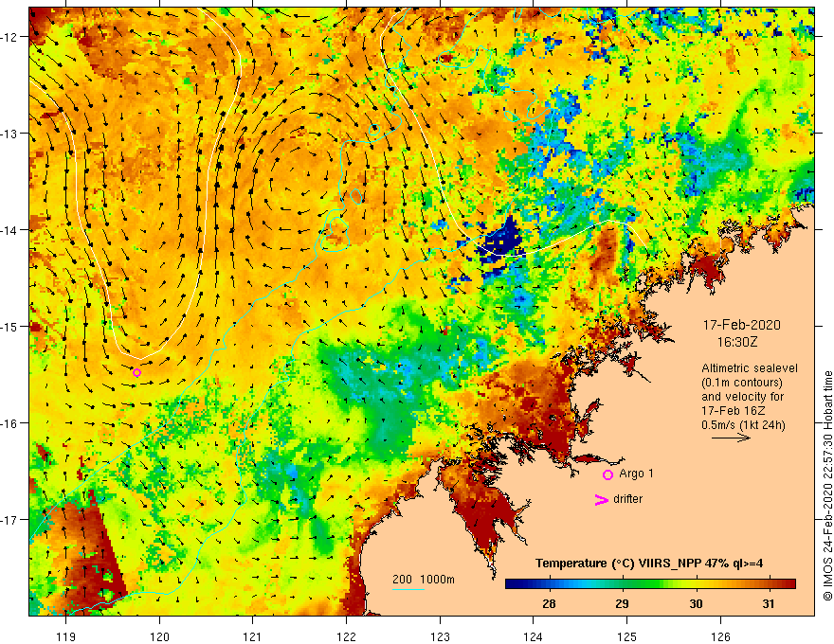Screen dimensions: 834x644
Task: Click the temperature color bar legend
Action: tap(650, 584)
